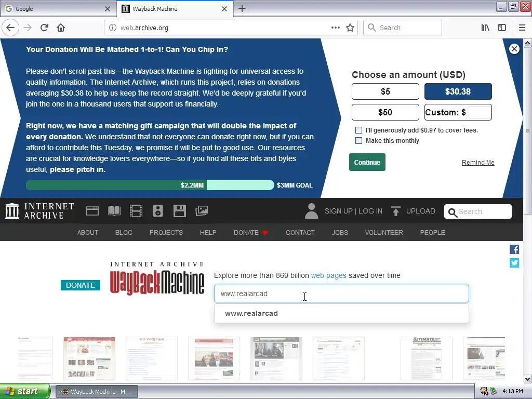This screenshot has height=399, width=532.
Task: Choose the $30.38 donation amount
Action: pos(458,91)
